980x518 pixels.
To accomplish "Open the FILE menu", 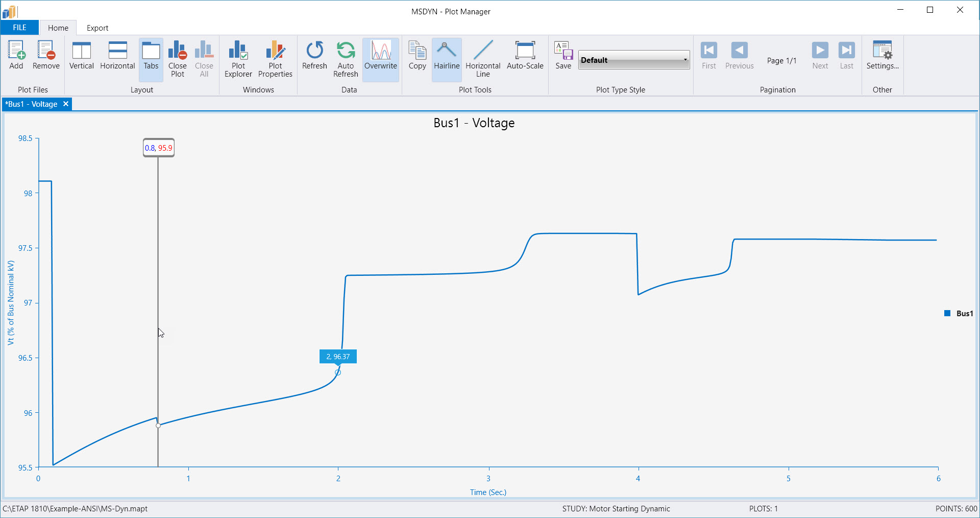I will [x=19, y=27].
